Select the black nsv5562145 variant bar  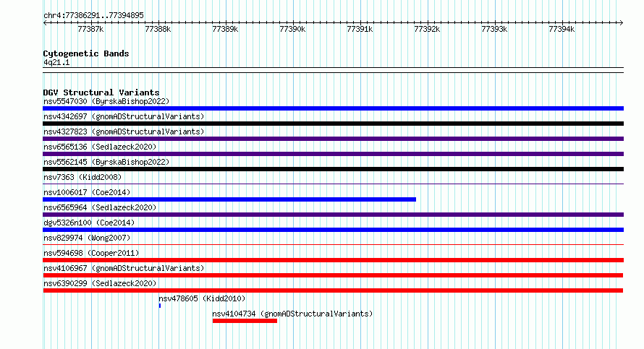(333, 169)
